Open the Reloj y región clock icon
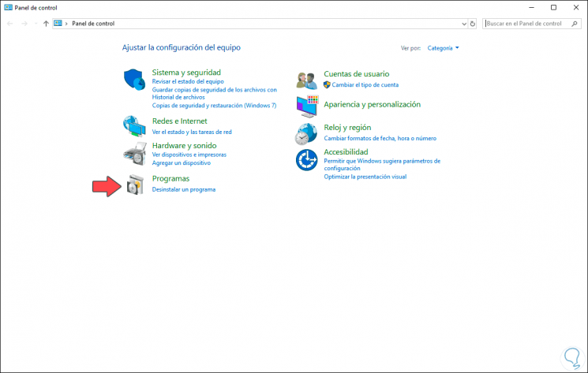The height and width of the screenshot is (373, 588). 306,134
